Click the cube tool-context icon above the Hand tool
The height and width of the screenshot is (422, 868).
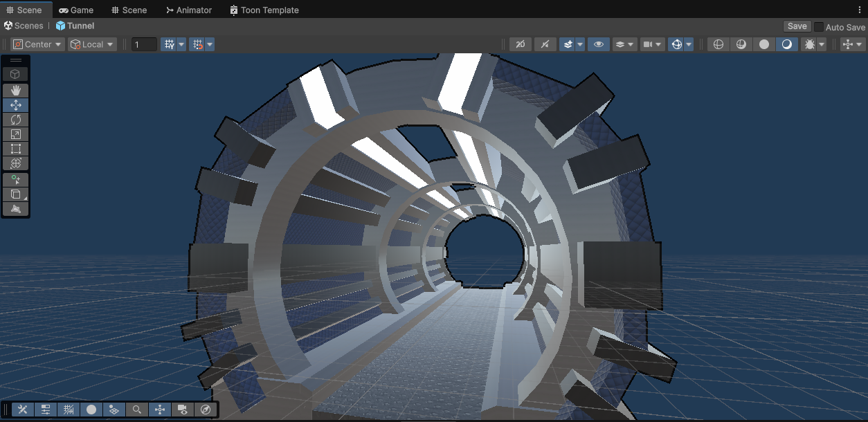[15, 74]
